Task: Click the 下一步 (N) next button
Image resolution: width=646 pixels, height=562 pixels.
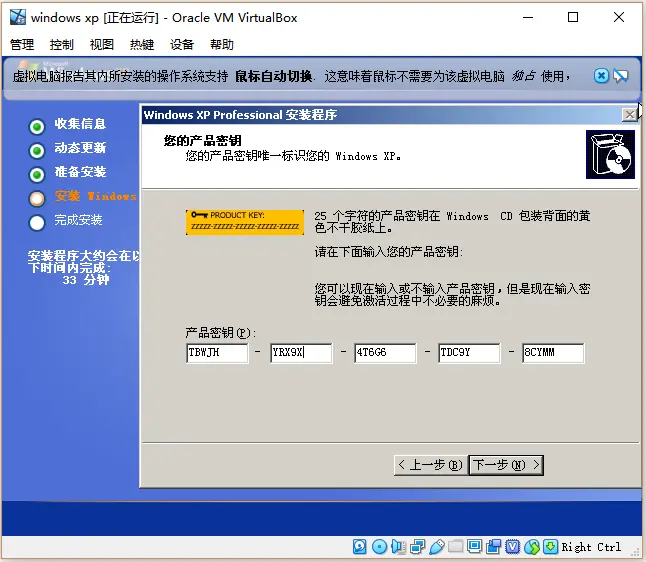Action: pyautogui.click(x=506, y=465)
